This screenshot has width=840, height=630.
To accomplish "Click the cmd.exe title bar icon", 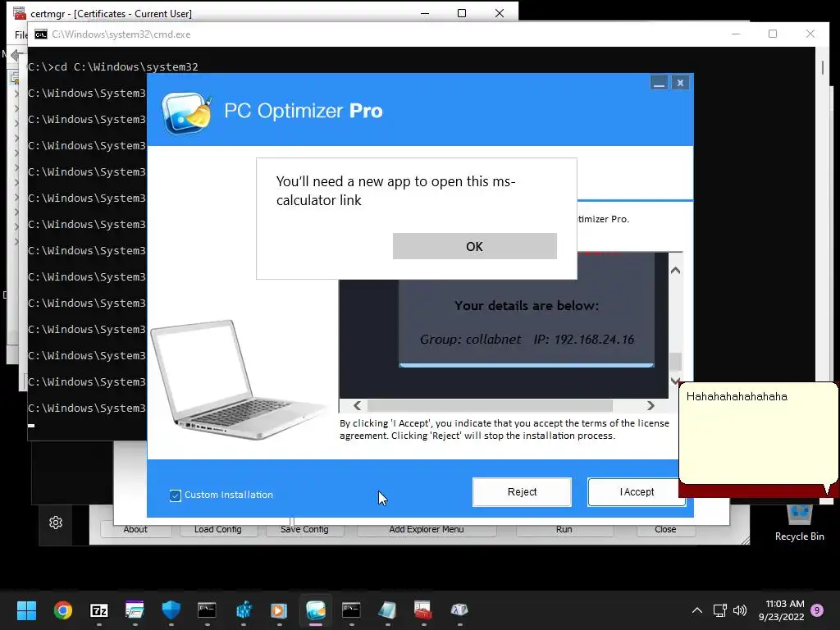I will 41,34.
